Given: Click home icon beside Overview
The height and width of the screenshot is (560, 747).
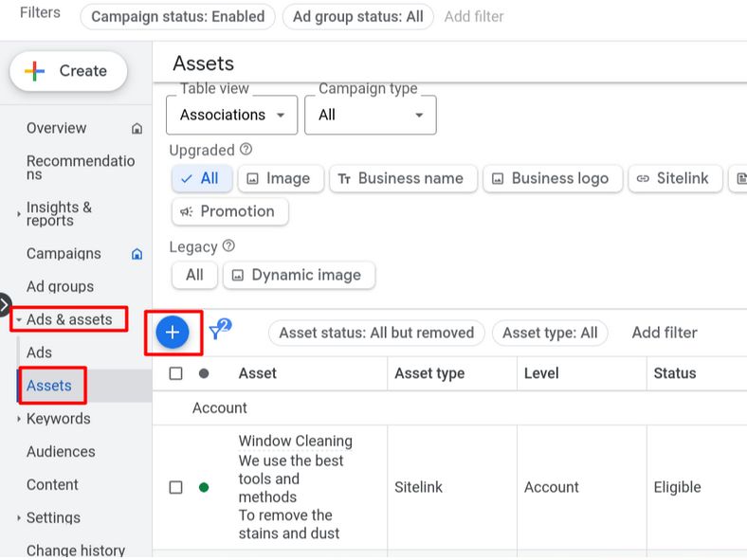Looking at the screenshot, I should click(x=137, y=129).
